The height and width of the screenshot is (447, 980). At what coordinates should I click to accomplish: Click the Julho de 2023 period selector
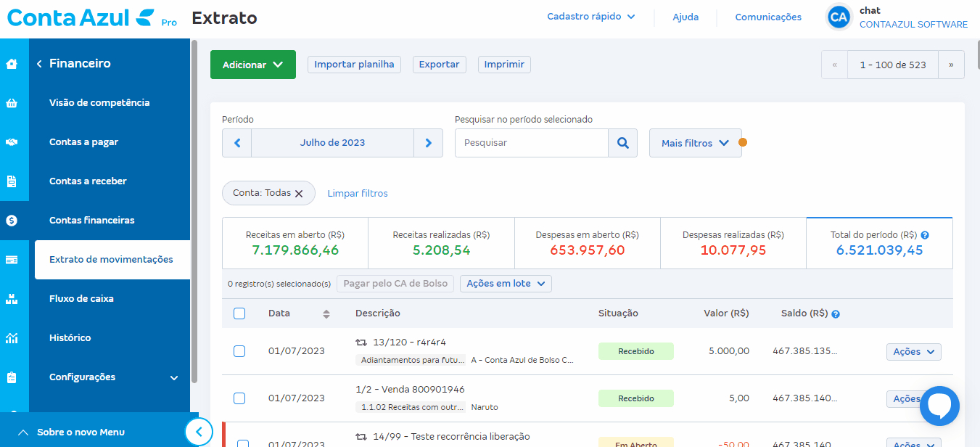332,143
